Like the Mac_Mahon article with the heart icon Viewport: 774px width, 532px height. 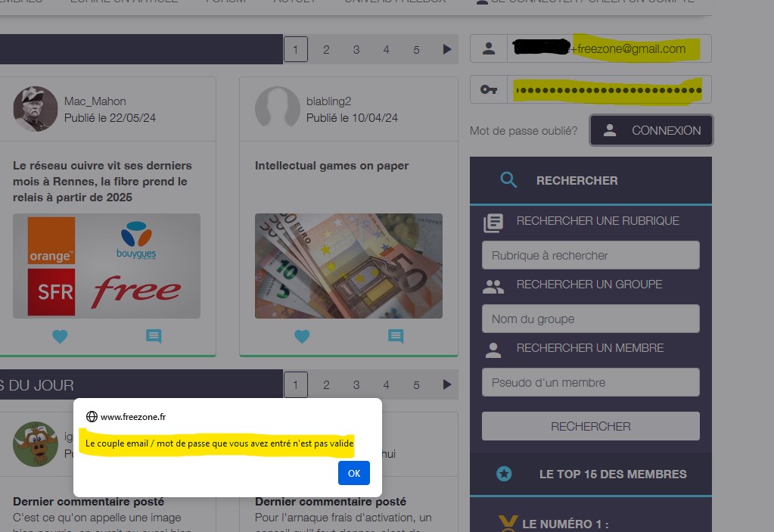click(x=60, y=336)
